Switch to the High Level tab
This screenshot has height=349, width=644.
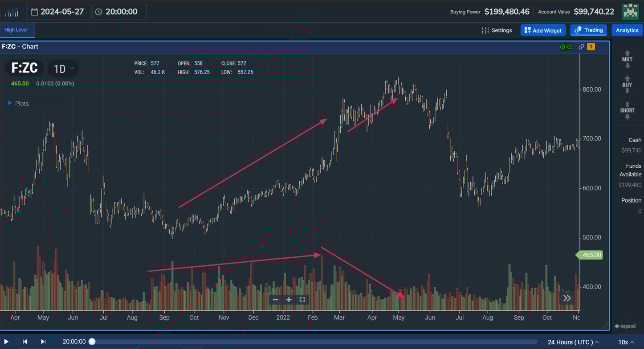tap(17, 29)
